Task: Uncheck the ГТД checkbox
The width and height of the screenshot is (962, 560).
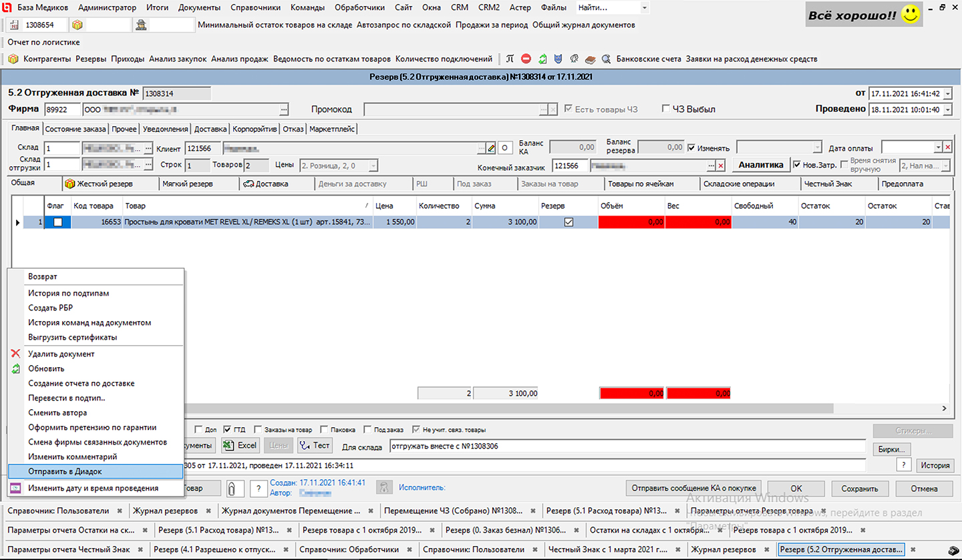Action: point(228,429)
